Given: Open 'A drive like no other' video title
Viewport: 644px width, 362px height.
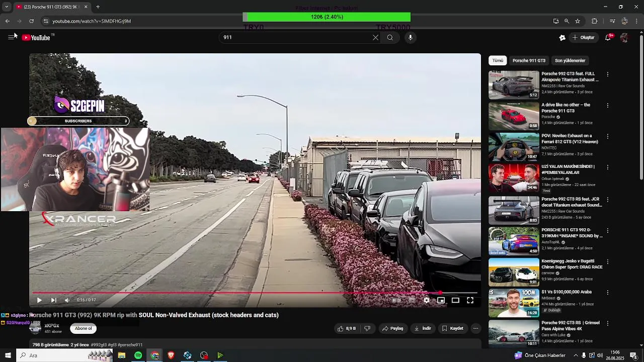Looking at the screenshot, I should tap(566, 108).
